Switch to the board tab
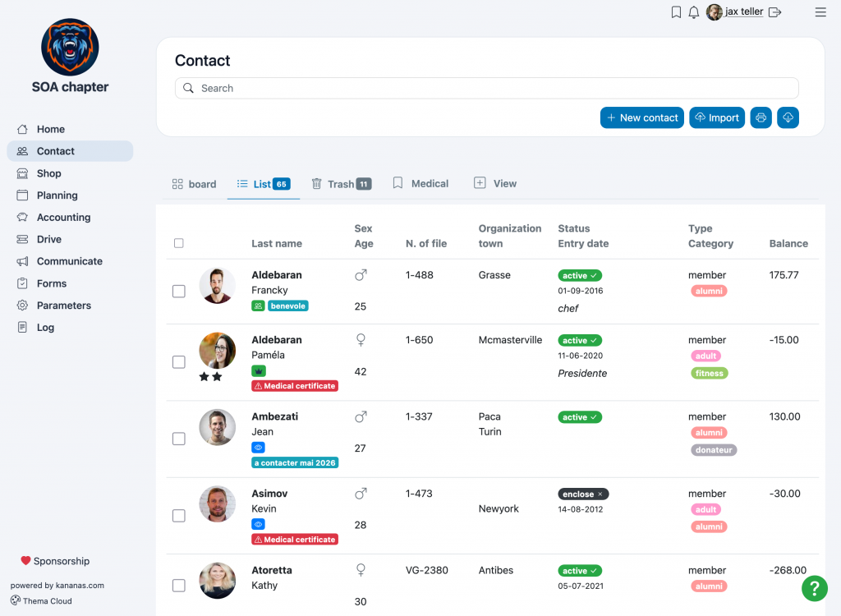Image resolution: width=841 pixels, height=616 pixels. (x=194, y=184)
